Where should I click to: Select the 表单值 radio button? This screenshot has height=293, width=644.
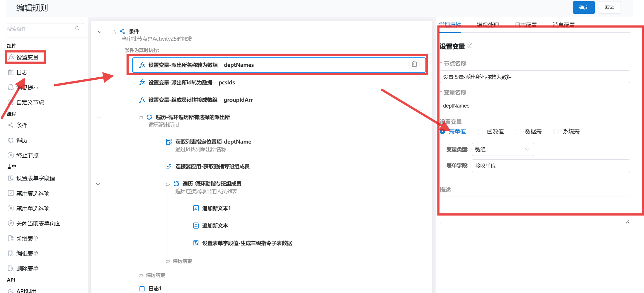click(442, 132)
